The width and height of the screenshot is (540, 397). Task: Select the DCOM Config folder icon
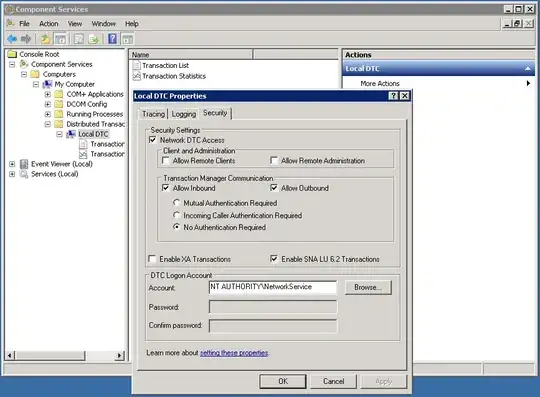pyautogui.click(x=59, y=104)
